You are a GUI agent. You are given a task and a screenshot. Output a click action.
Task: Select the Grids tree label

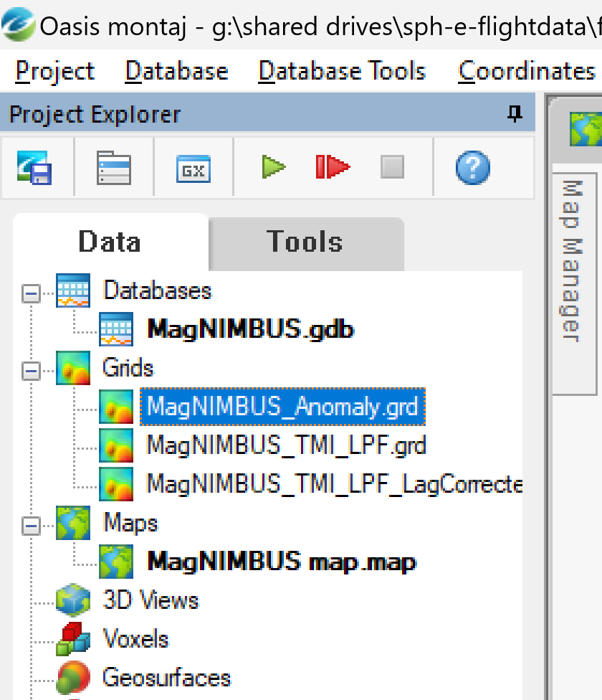point(128,368)
